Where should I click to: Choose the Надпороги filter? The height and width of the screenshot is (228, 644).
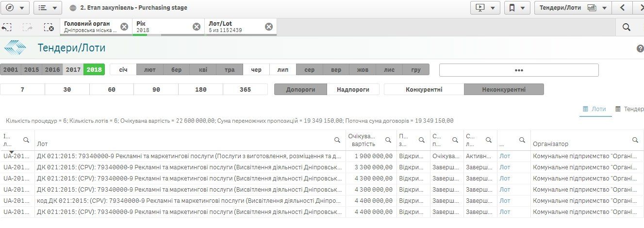coord(353,89)
